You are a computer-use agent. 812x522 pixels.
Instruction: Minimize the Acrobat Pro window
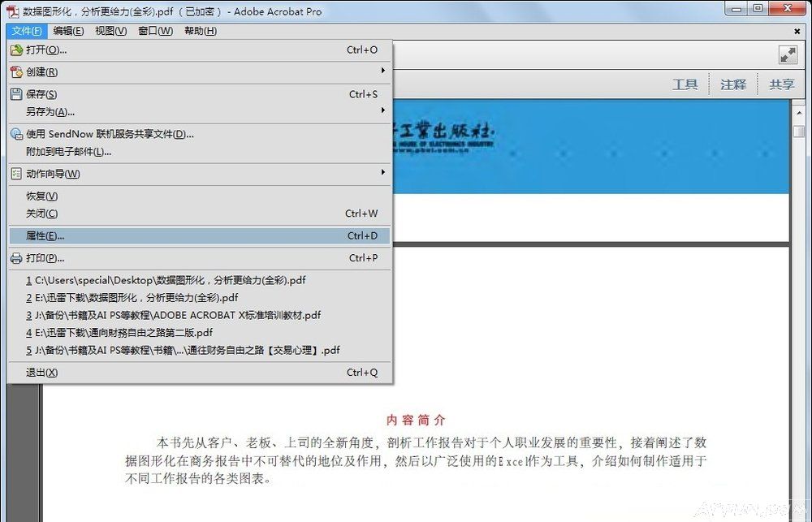coord(736,9)
